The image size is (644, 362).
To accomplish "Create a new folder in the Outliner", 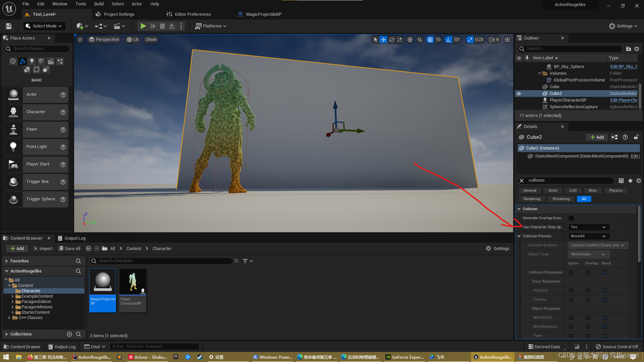I will pyautogui.click(x=628, y=49).
